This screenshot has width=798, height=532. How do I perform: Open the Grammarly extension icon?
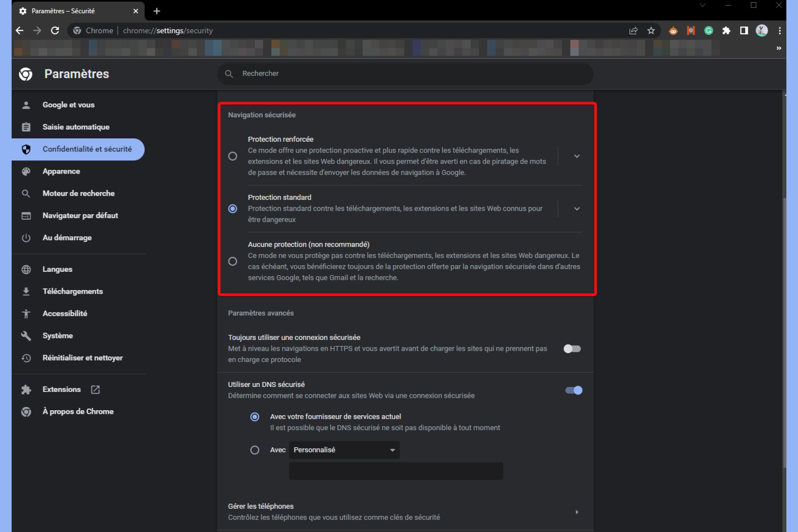tap(709, 30)
